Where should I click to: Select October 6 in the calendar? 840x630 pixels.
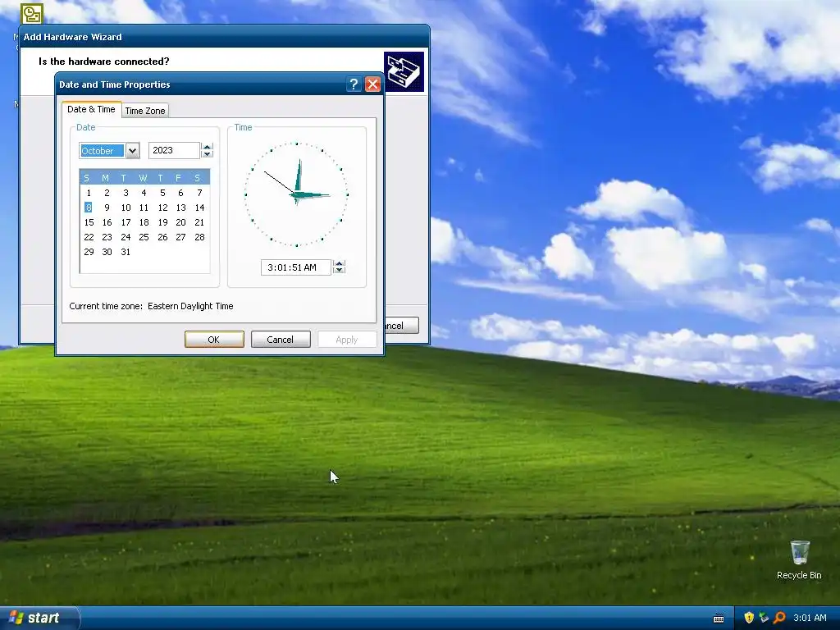coord(180,193)
